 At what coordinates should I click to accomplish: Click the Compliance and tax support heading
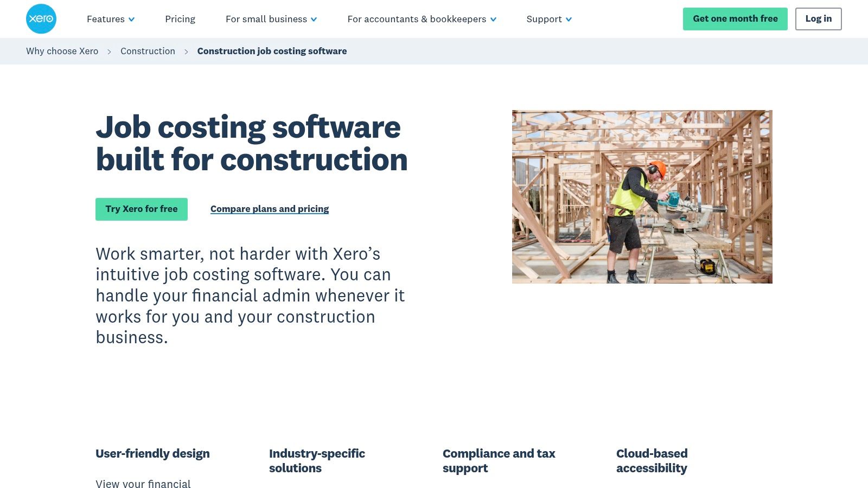tap(499, 461)
